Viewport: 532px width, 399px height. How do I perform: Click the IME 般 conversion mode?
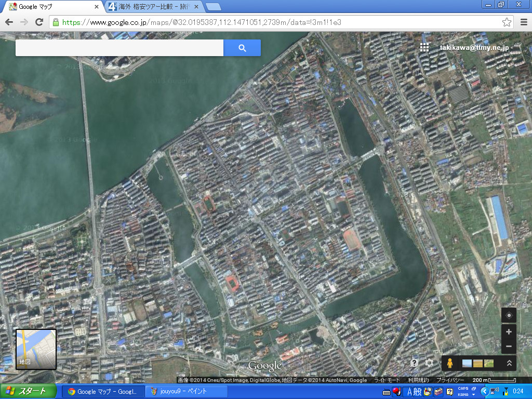coord(417,392)
